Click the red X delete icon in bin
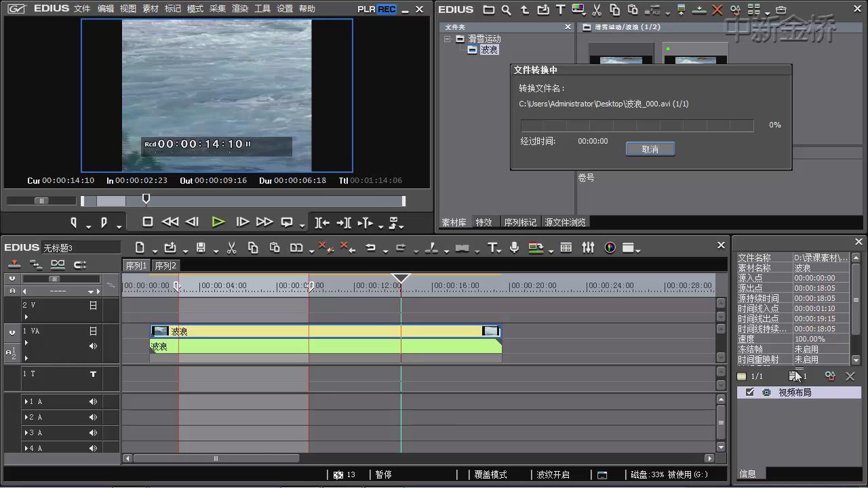Image resolution: width=868 pixels, height=488 pixels. (717, 9)
